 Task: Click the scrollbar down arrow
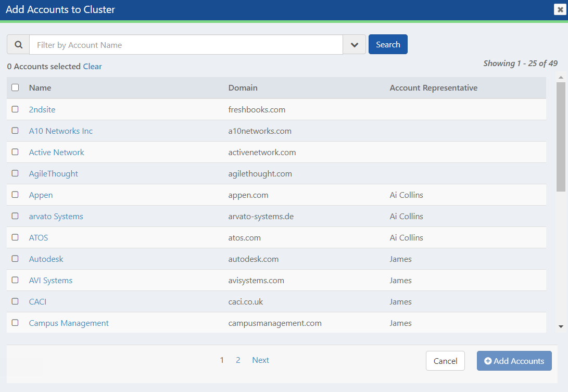(561, 327)
